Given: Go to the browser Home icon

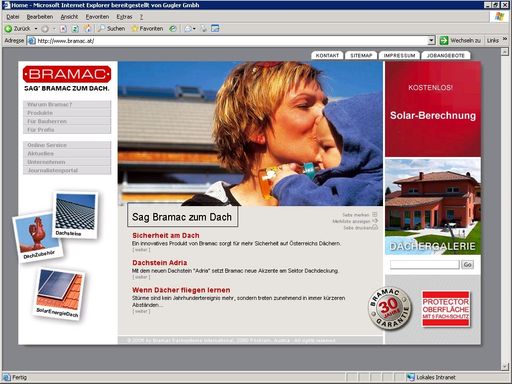Looking at the screenshot, I should pyautogui.click(x=88, y=29).
